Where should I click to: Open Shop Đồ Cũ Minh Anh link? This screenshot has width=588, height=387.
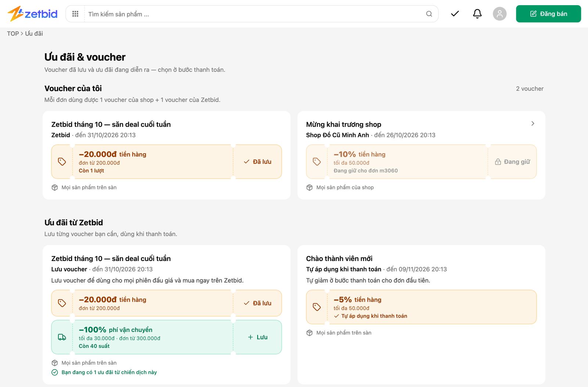coord(337,135)
